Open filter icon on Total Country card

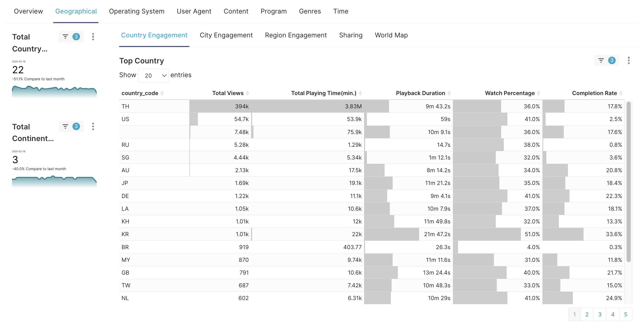[x=65, y=37]
